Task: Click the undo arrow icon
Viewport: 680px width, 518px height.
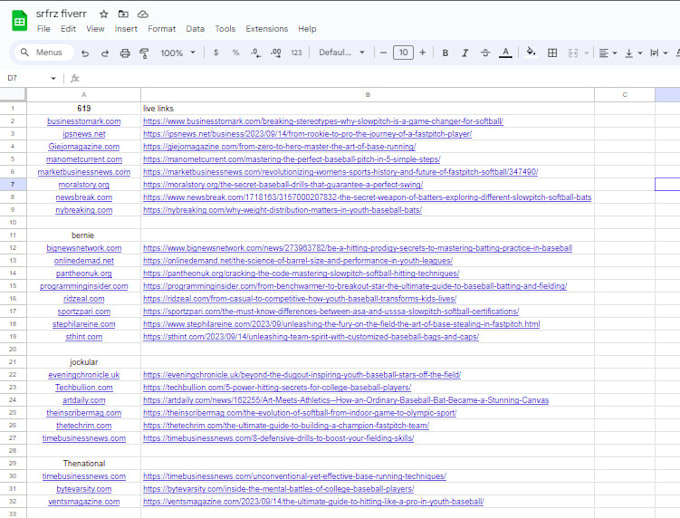Action: (x=85, y=53)
